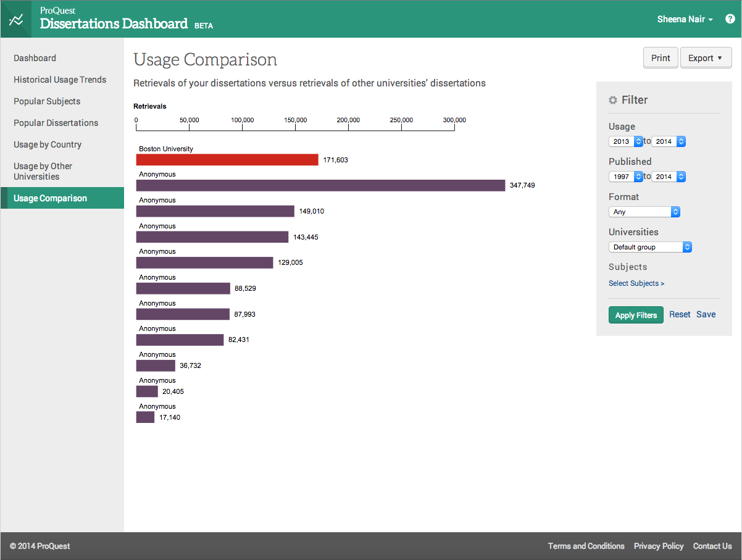742x560 pixels.
Task: Go to Dashboard in the sidebar
Action: point(35,58)
